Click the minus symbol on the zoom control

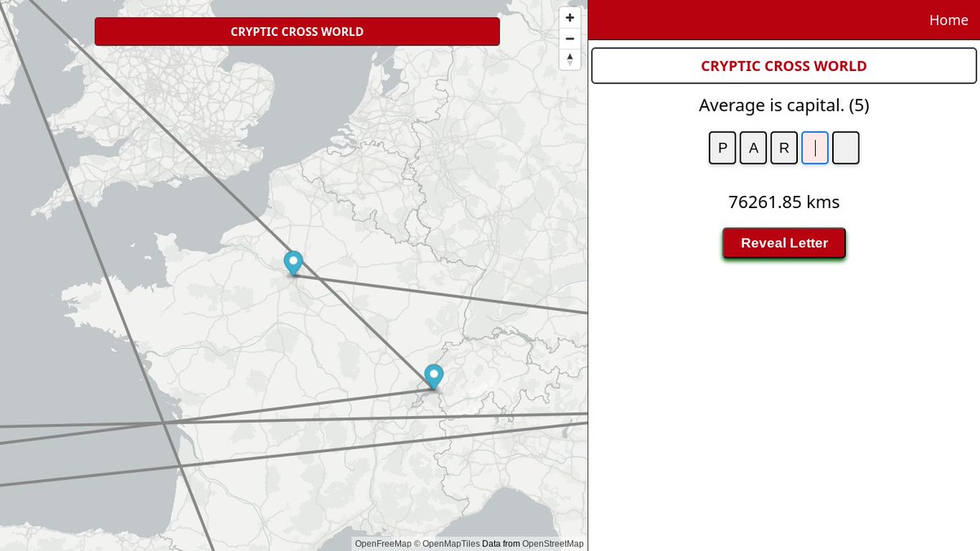pos(569,38)
